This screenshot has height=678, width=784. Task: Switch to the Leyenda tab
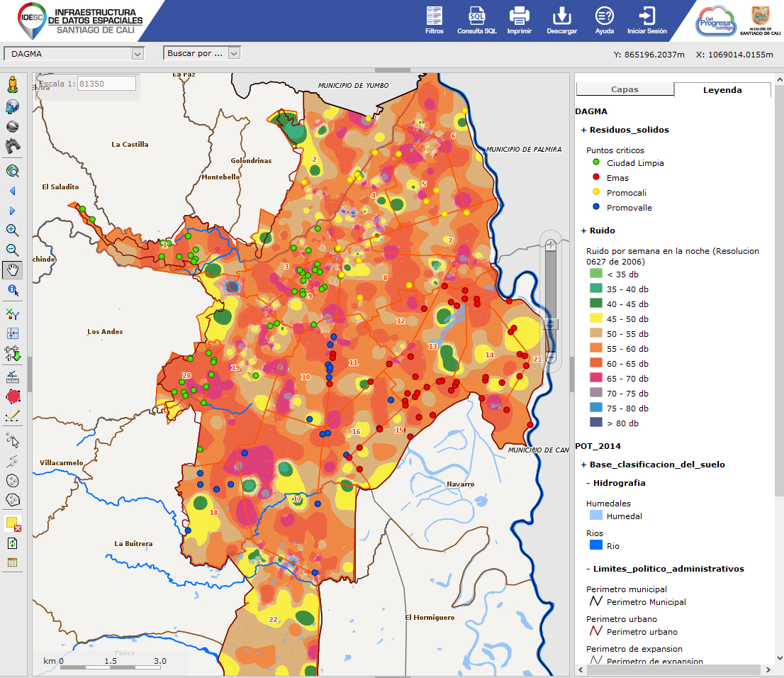[x=722, y=90]
